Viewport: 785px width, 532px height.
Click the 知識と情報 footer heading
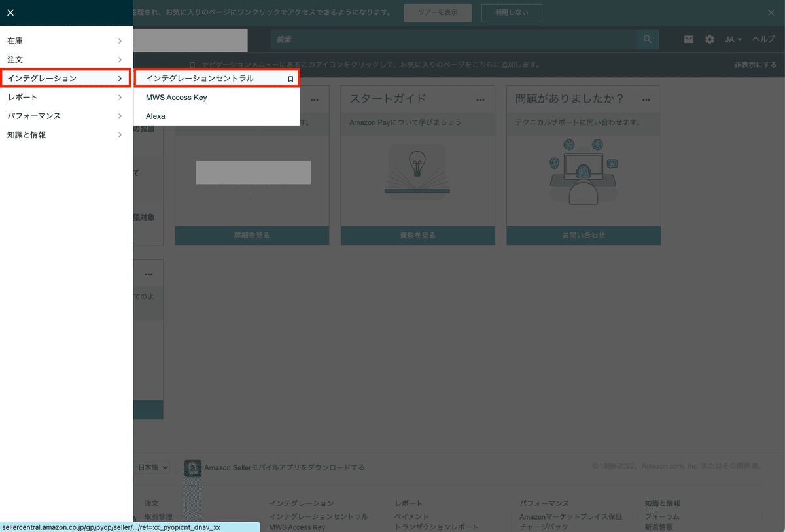tap(663, 503)
